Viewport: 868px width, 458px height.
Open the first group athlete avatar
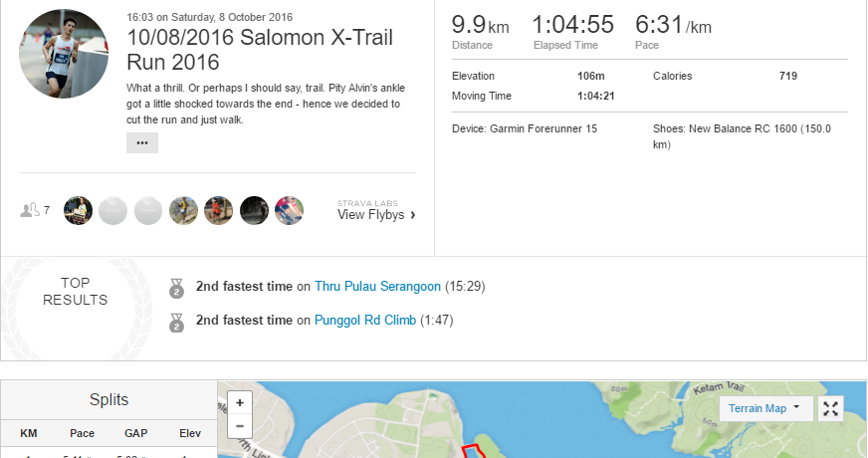coord(78,210)
